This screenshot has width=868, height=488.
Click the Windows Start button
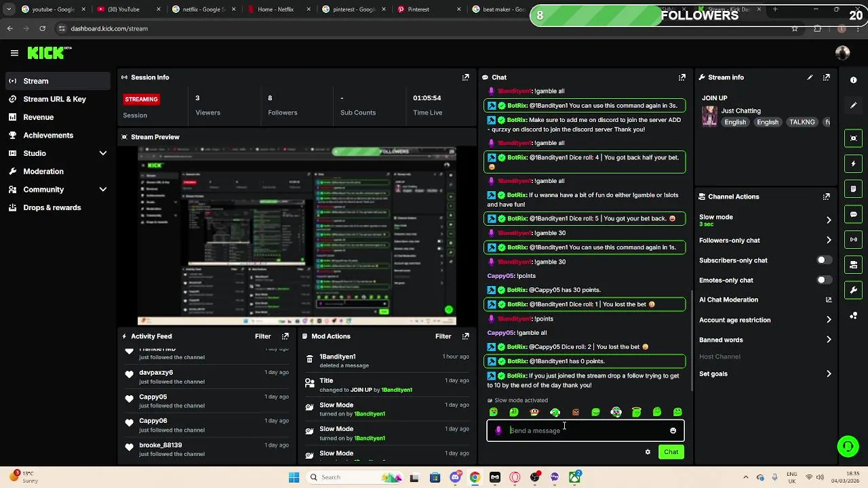(x=294, y=477)
